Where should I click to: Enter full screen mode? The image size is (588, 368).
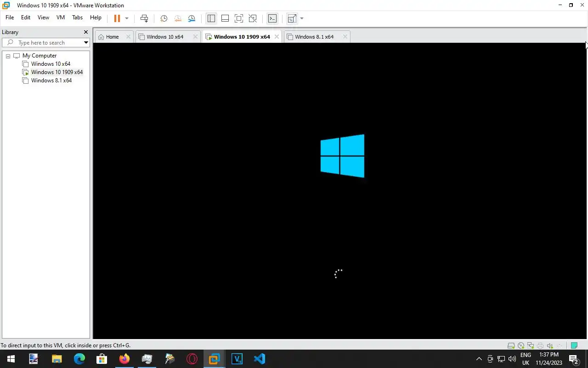pyautogui.click(x=239, y=18)
